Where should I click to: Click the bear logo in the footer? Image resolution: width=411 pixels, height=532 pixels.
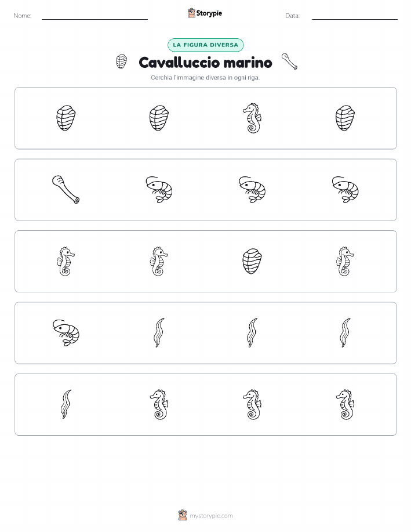183,515
